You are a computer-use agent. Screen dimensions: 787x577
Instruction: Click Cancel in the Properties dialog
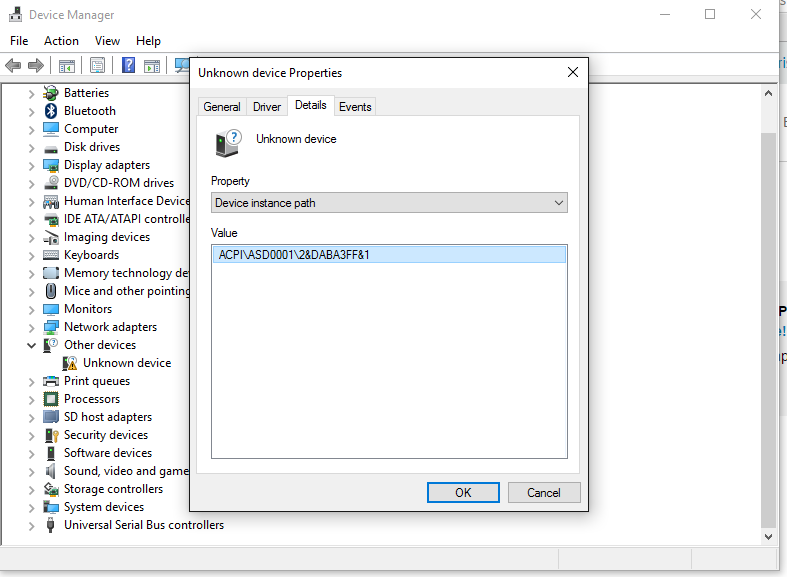click(544, 493)
